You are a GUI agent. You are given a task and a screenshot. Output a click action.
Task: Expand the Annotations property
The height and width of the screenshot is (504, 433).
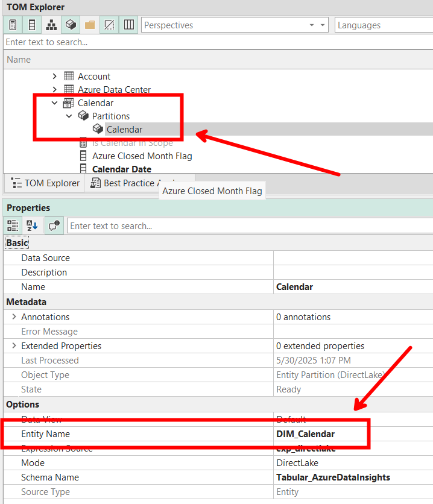pyautogui.click(x=14, y=317)
